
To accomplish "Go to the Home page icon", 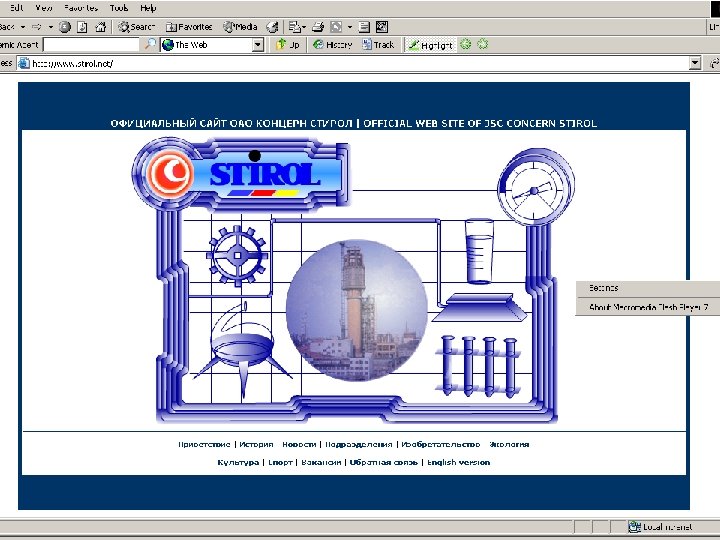I will coord(101,27).
